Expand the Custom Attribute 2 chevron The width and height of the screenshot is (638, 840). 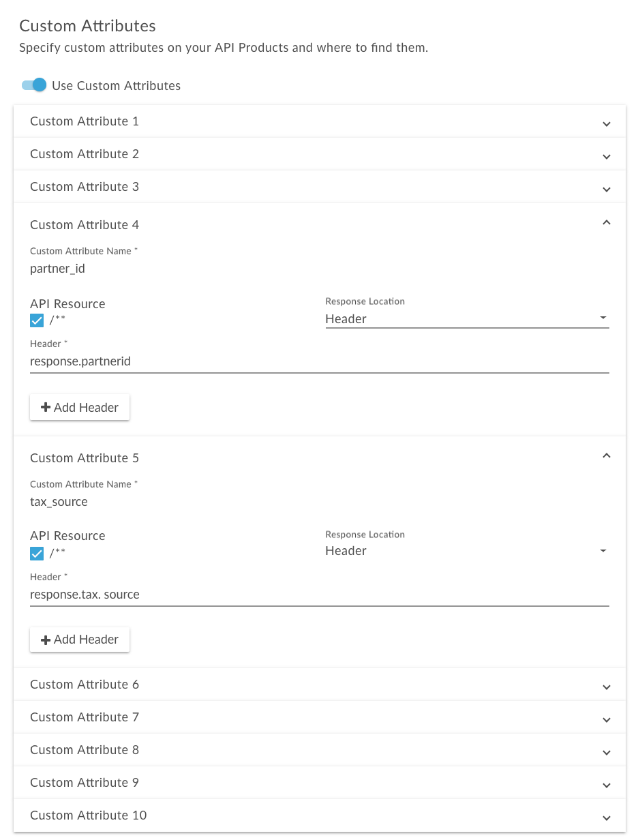point(606,157)
